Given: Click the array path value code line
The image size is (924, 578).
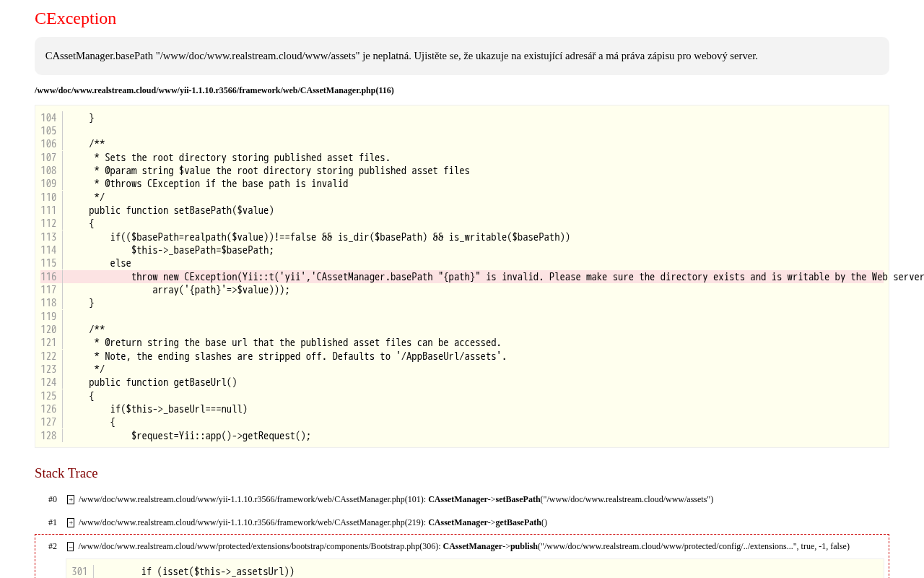Looking at the screenshot, I should [x=221, y=290].
